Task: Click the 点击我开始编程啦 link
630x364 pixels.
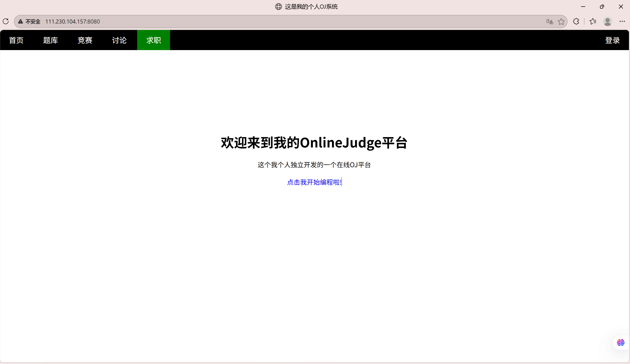Action: (x=314, y=182)
